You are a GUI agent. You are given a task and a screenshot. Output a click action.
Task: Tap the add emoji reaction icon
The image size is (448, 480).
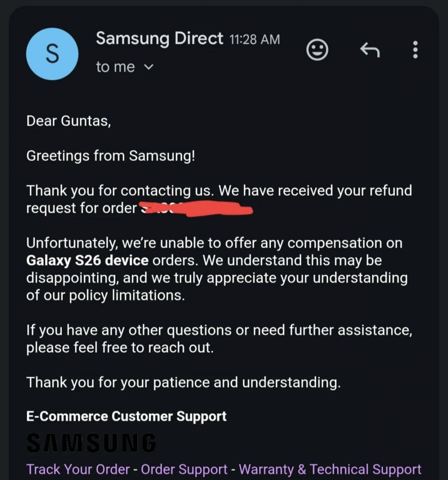pos(317,50)
